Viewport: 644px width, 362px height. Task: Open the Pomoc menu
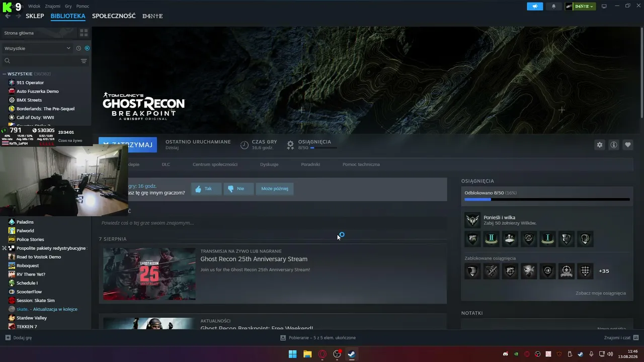click(x=83, y=6)
